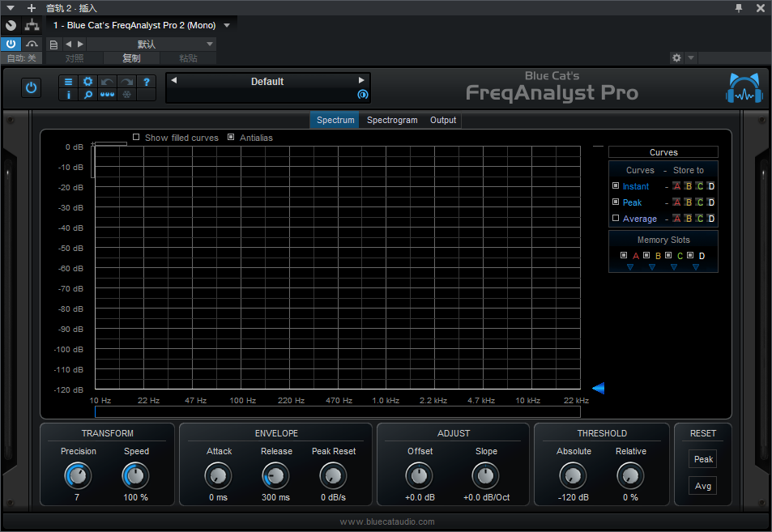Store Peak curve to slot B
Image resolution: width=772 pixels, height=532 pixels.
pyautogui.click(x=689, y=202)
